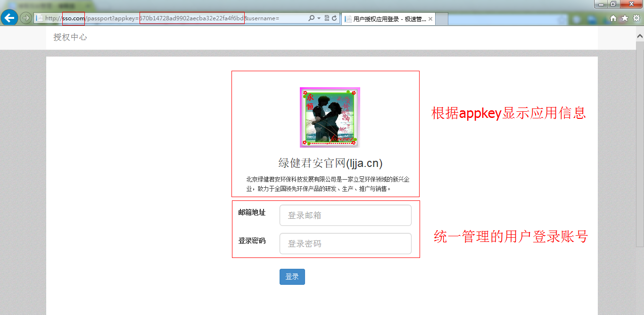This screenshot has width=644, height=315.
Task: Open Favorites via the star icon
Action: 624,18
